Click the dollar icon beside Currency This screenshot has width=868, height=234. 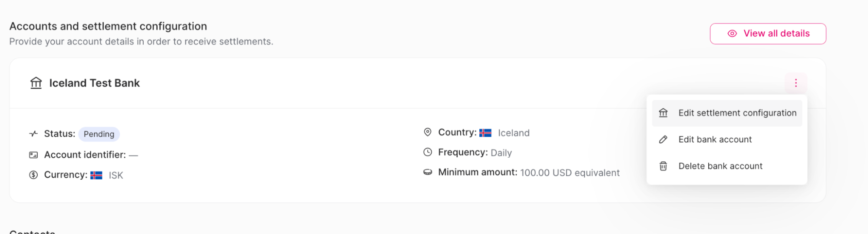pos(33,175)
